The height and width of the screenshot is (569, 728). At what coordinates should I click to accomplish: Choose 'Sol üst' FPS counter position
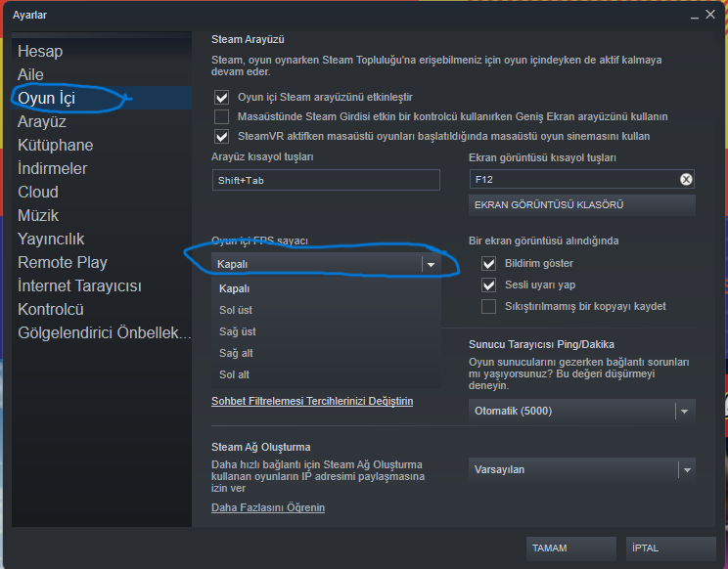pyautogui.click(x=326, y=310)
